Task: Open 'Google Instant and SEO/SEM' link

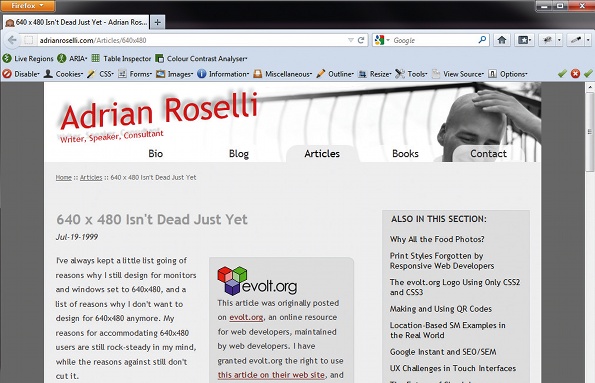Action: click(443, 352)
